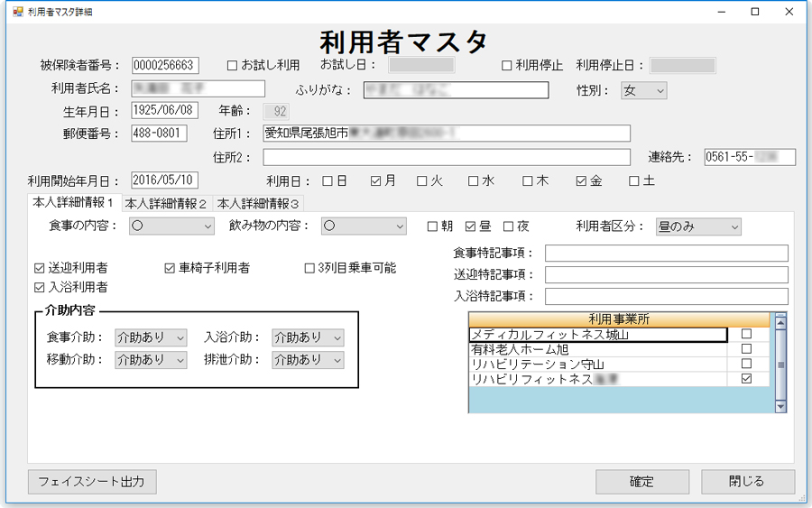Open the 飲み物の内容 dropdown
The width and height of the screenshot is (812, 508).
pos(364,226)
